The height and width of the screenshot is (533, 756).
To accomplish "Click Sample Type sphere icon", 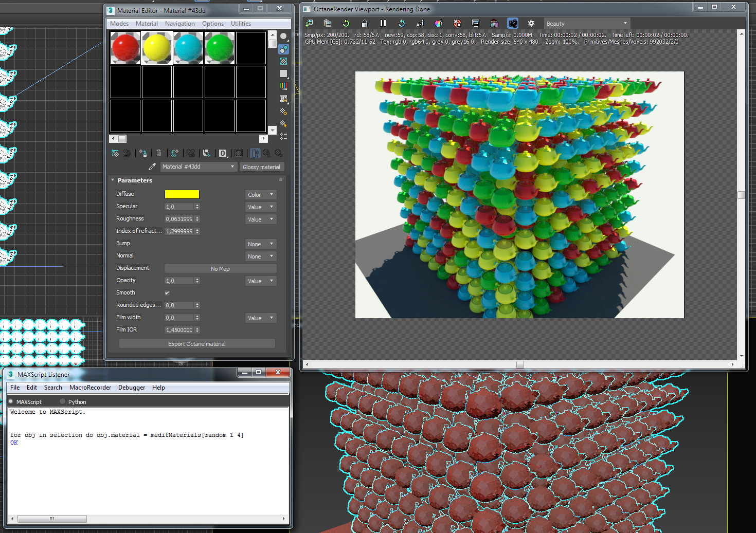I will (x=283, y=36).
